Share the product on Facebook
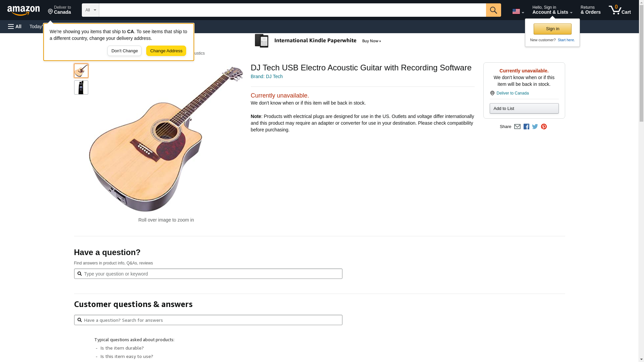Screen dimensions: 644x362 click(526, 127)
